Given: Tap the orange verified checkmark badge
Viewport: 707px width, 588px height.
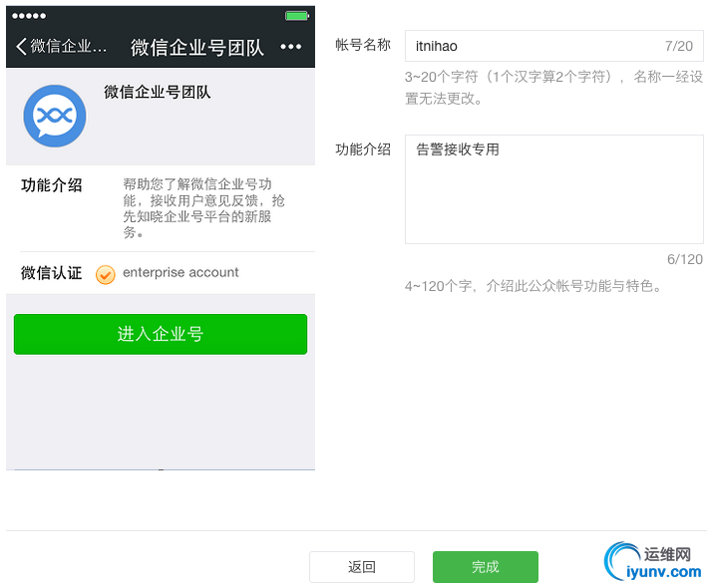Looking at the screenshot, I should 105,274.
